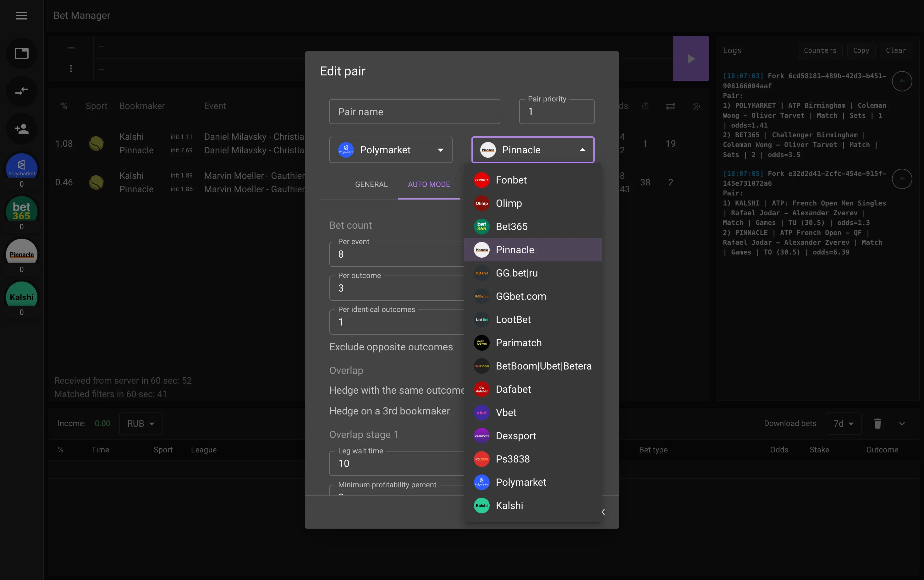Click the Stake column header

click(x=819, y=450)
